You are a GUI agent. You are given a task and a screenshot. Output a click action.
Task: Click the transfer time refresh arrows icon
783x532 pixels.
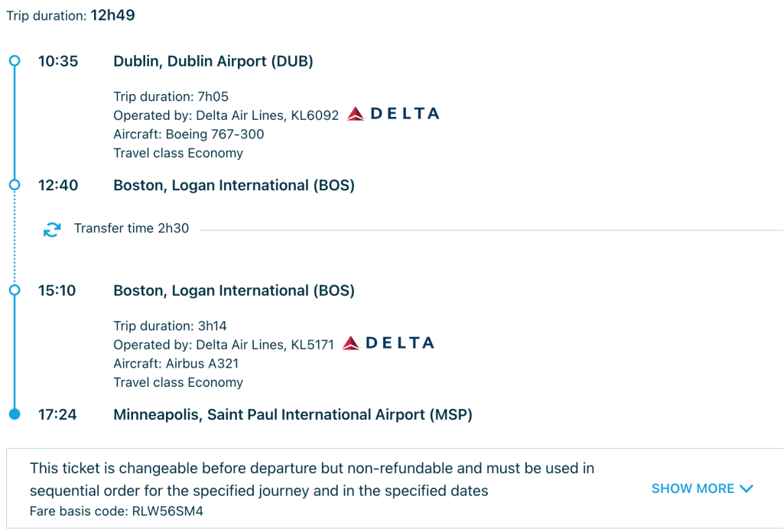pyautogui.click(x=52, y=229)
